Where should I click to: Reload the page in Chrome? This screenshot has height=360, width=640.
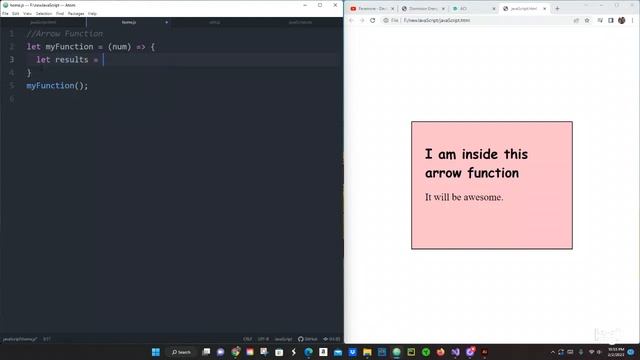(x=373, y=20)
